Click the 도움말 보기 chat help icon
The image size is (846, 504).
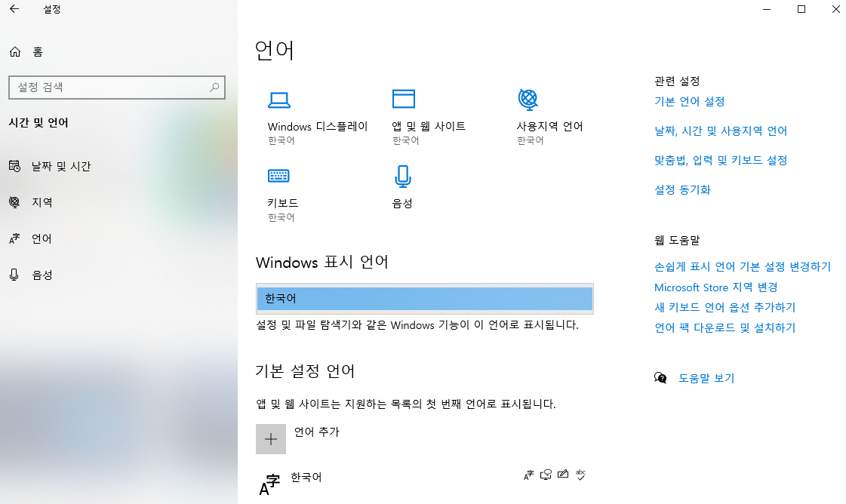pyautogui.click(x=660, y=378)
